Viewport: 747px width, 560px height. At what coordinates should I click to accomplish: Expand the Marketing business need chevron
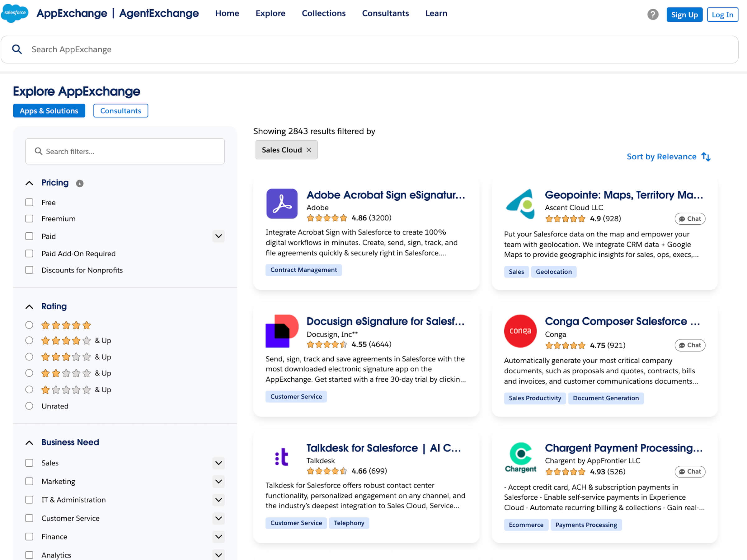[218, 481]
